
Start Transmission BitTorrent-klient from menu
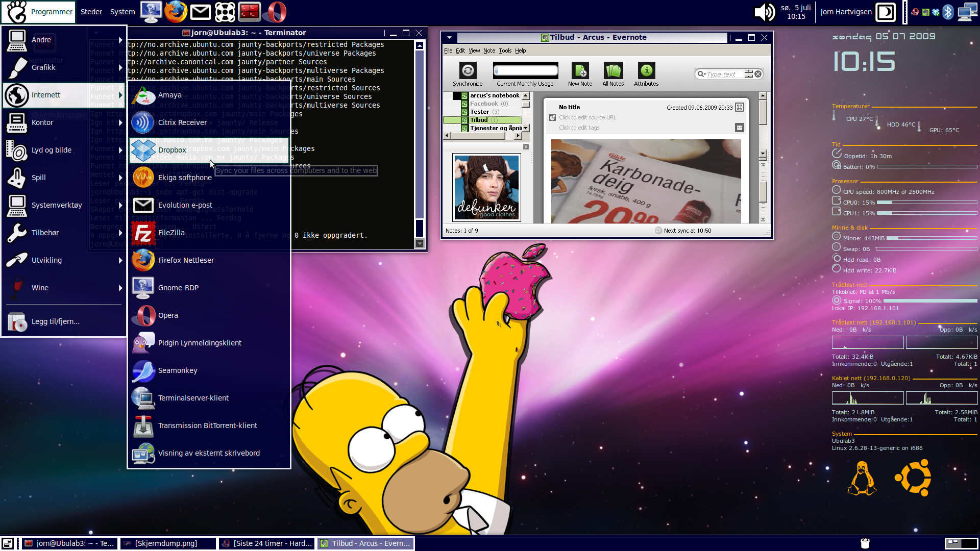click(209, 425)
